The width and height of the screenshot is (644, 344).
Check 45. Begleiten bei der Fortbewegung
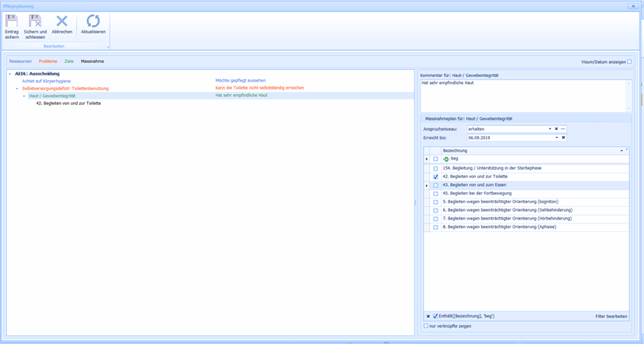pos(435,194)
